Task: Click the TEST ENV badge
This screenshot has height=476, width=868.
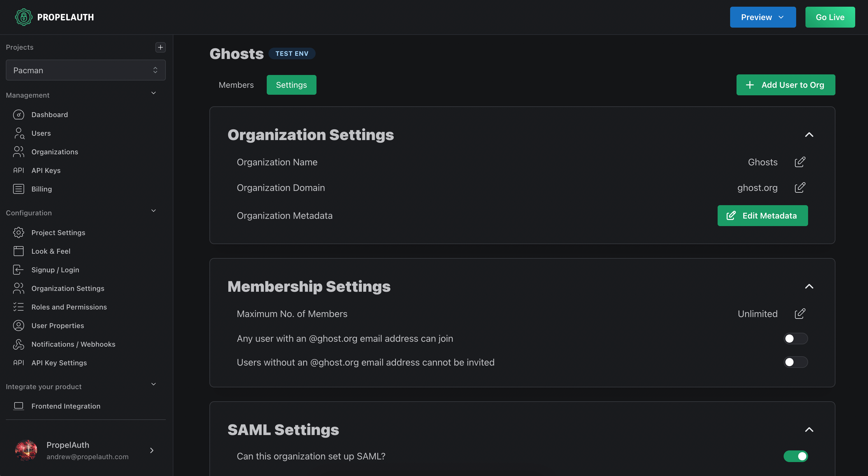Action: [292, 53]
